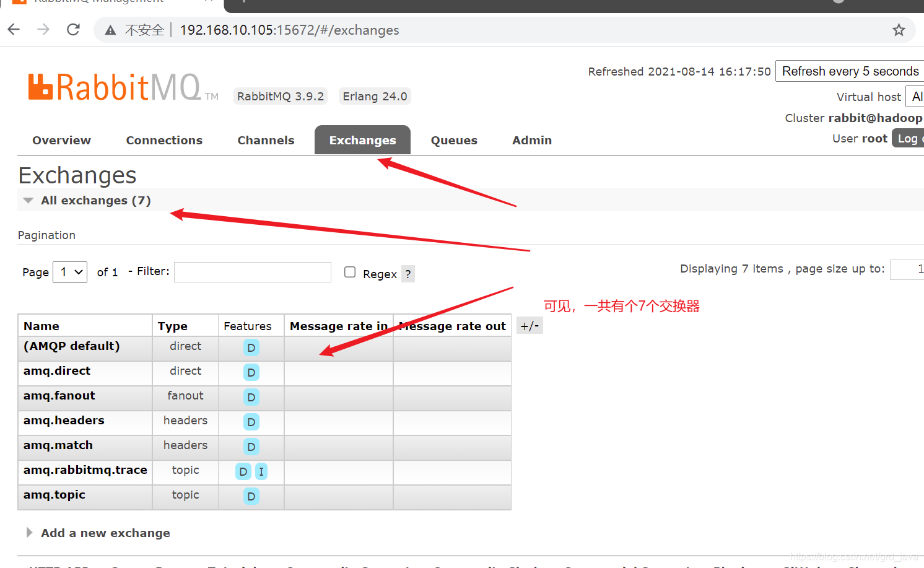Bookmark page with the star icon
924x568 pixels.
[x=899, y=30]
